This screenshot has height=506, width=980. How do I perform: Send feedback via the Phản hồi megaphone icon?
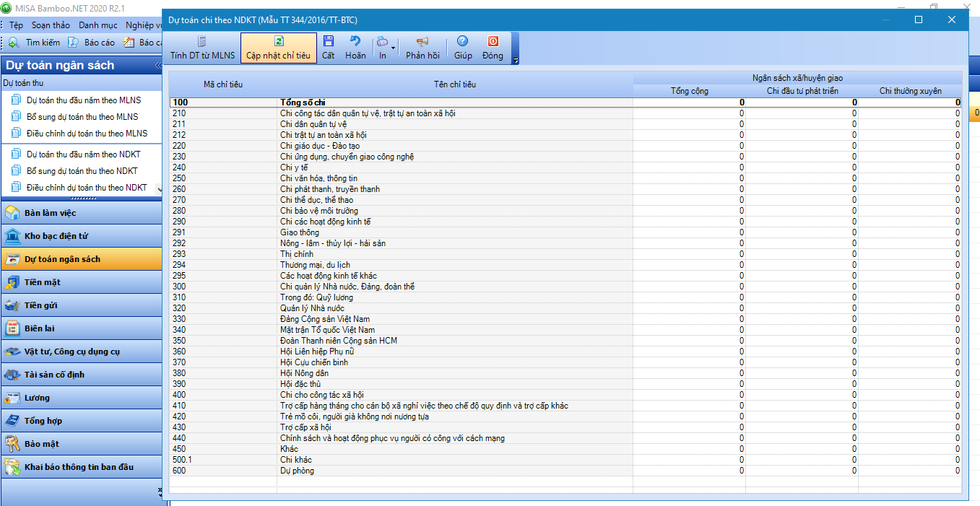(x=422, y=42)
